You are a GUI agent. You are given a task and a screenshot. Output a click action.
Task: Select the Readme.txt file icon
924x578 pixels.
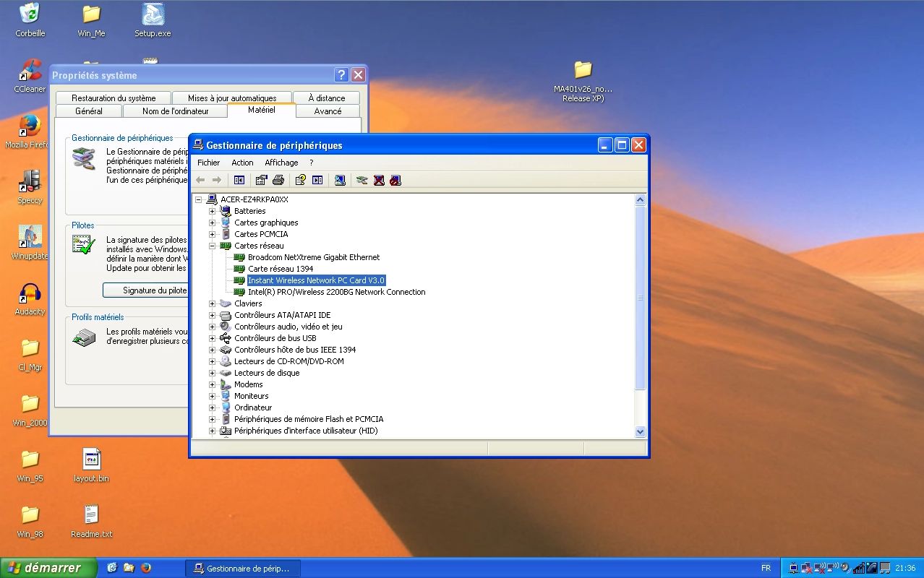91,521
